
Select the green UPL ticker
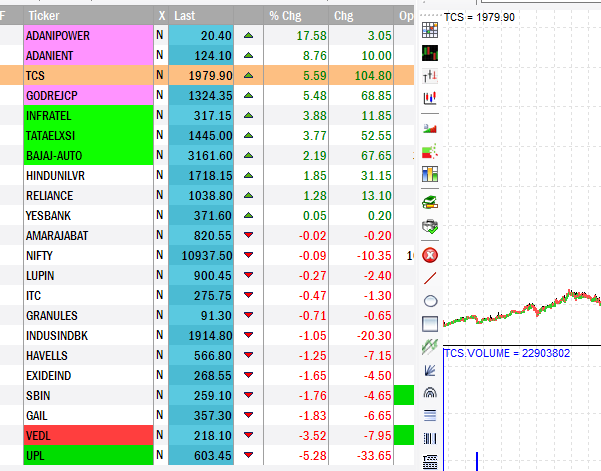pos(89,455)
